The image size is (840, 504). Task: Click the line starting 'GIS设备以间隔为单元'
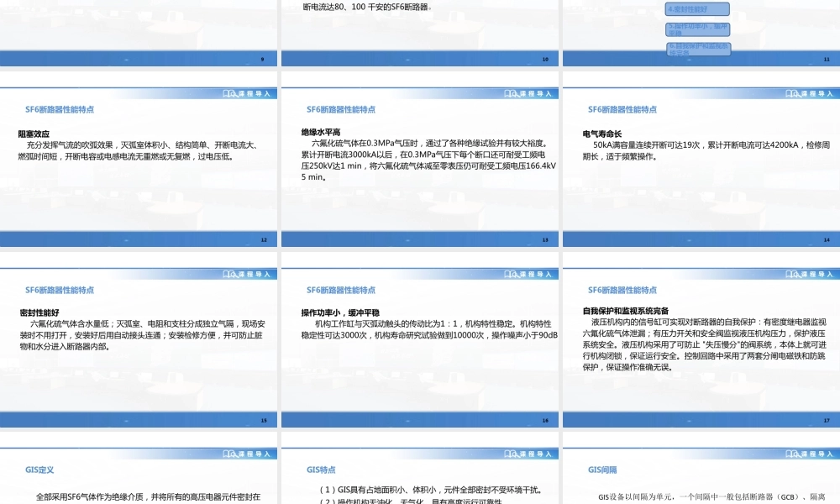tap(711, 496)
